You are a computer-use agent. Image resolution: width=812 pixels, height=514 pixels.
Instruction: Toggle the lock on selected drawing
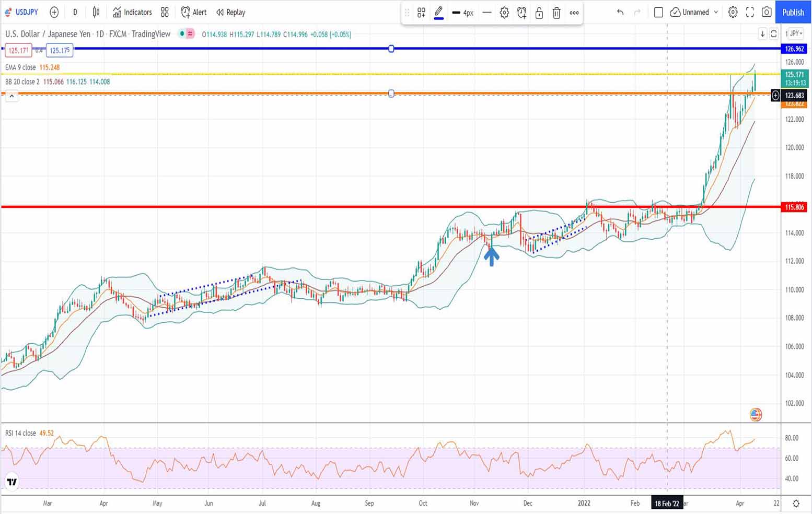[539, 13]
